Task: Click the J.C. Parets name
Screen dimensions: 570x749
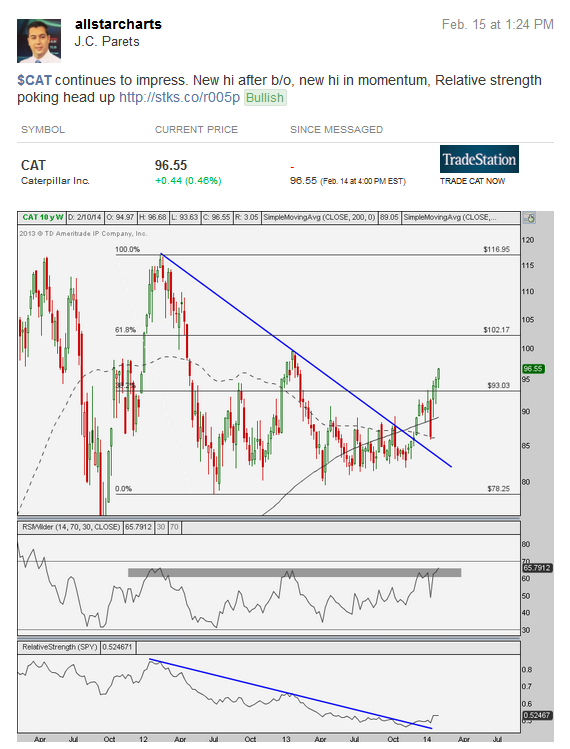Action: tap(107, 42)
